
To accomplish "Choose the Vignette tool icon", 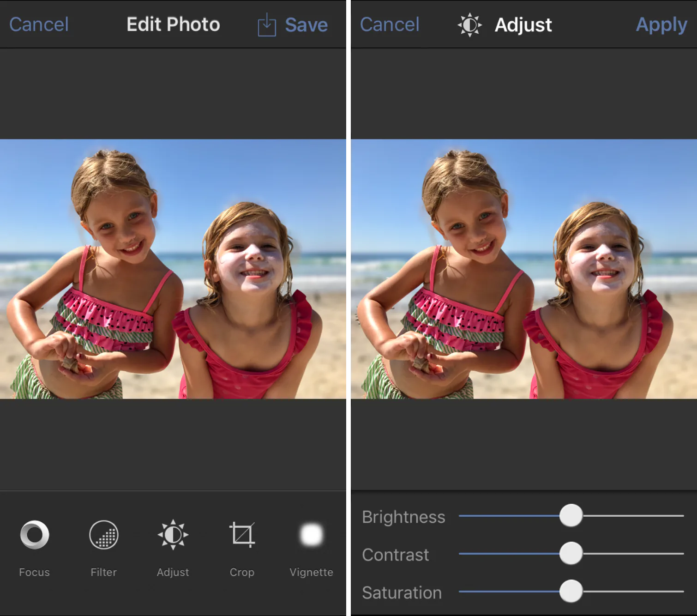I will click(x=312, y=535).
